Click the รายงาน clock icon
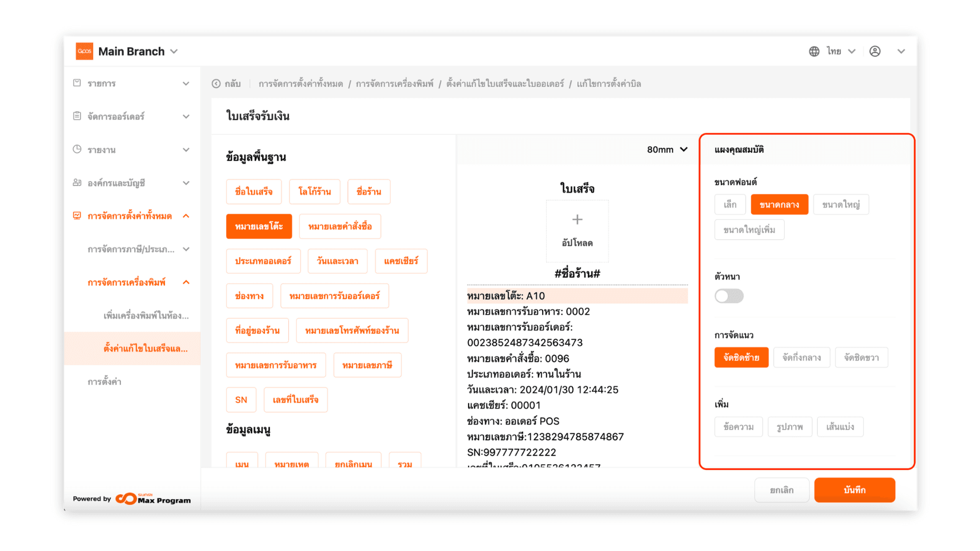The image size is (980, 551). point(77,149)
